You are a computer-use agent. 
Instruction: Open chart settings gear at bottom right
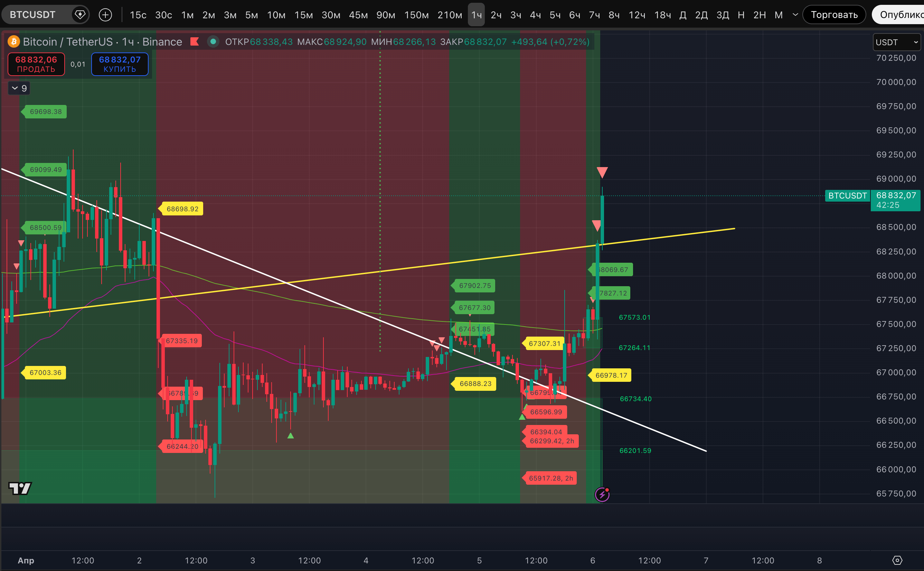[x=897, y=560]
